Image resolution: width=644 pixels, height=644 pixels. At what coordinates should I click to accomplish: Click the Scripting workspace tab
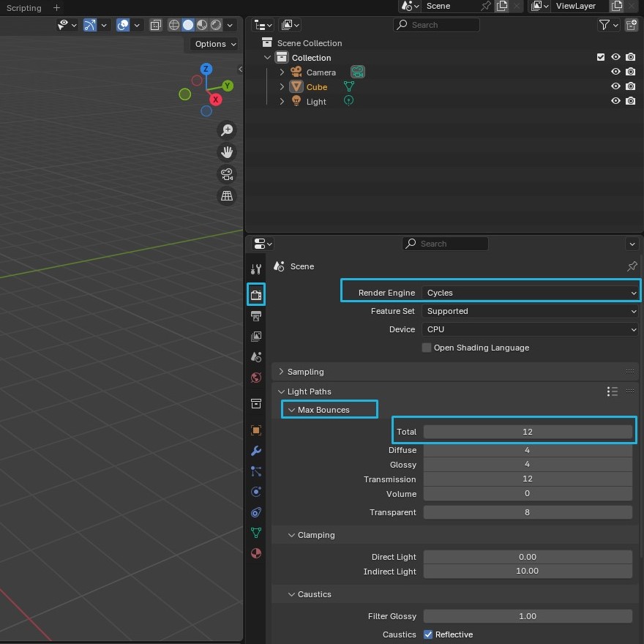(x=23, y=8)
